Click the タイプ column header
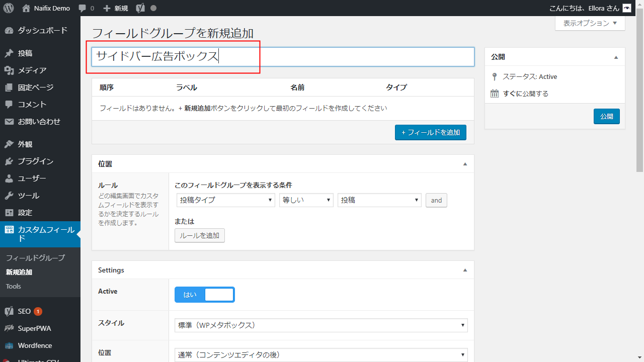The image size is (644, 362). pyautogui.click(x=396, y=87)
